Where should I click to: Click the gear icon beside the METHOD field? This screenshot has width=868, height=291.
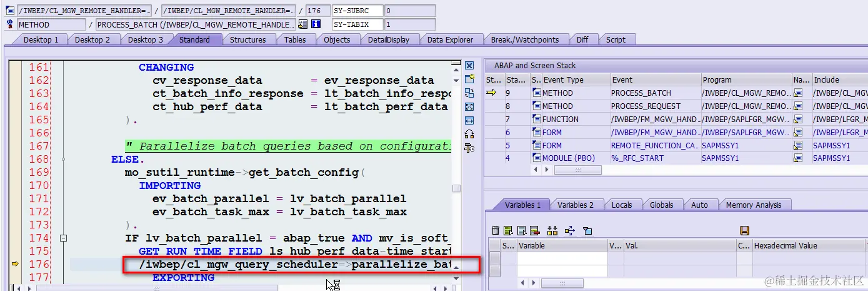pos(9,24)
